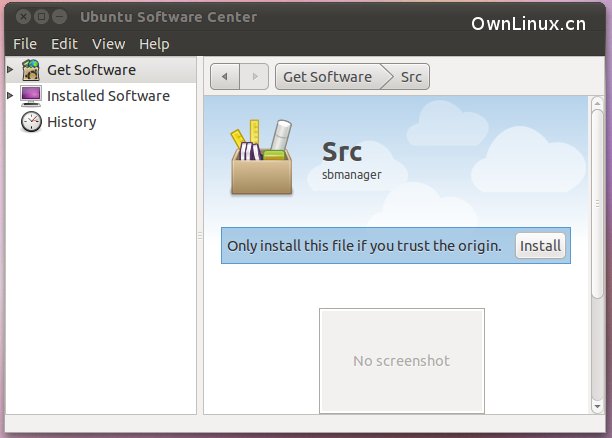
Task: Expand the Installed Software tree node
Action: click(x=10, y=96)
